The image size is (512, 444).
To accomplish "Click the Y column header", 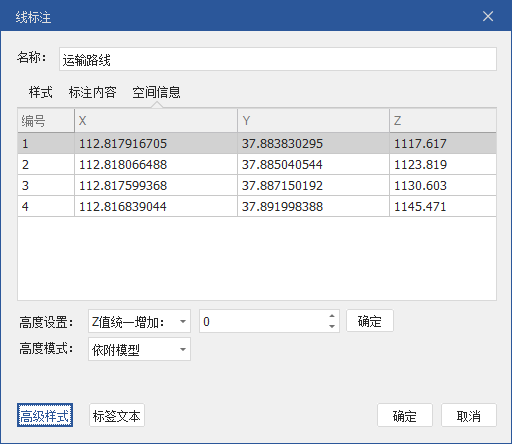I will (x=313, y=120).
